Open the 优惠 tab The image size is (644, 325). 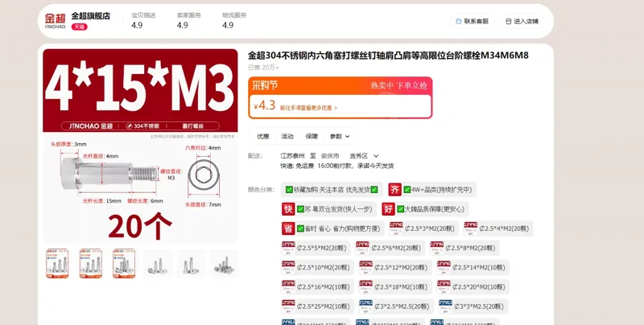click(x=263, y=136)
